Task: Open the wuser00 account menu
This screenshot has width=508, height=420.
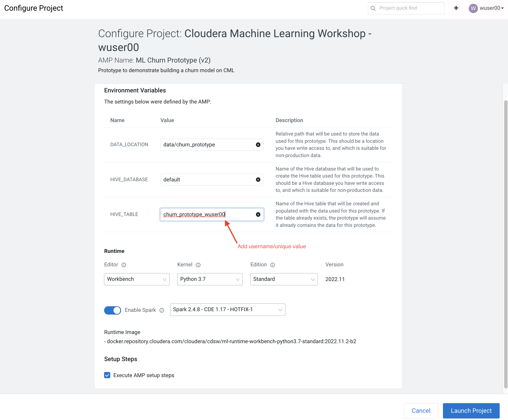Action: (486, 8)
